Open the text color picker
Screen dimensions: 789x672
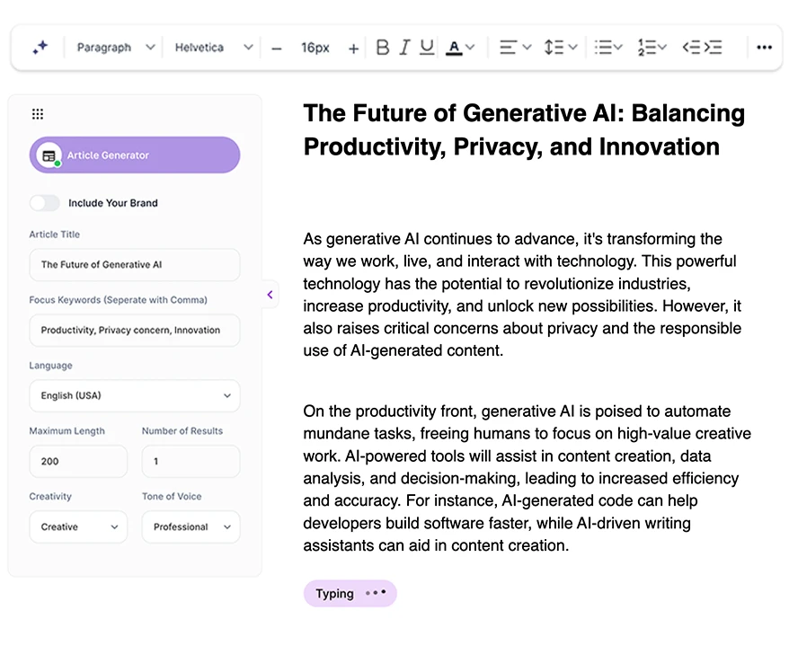click(x=460, y=48)
